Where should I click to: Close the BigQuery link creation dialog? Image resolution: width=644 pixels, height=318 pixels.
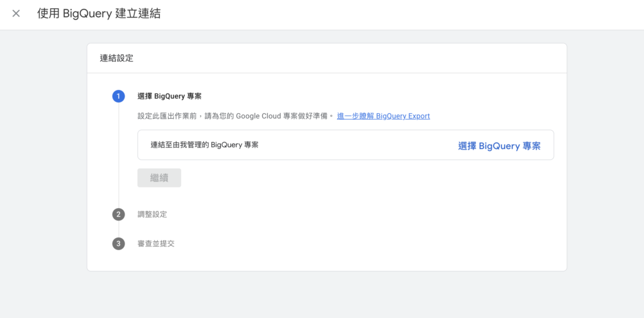(16, 14)
